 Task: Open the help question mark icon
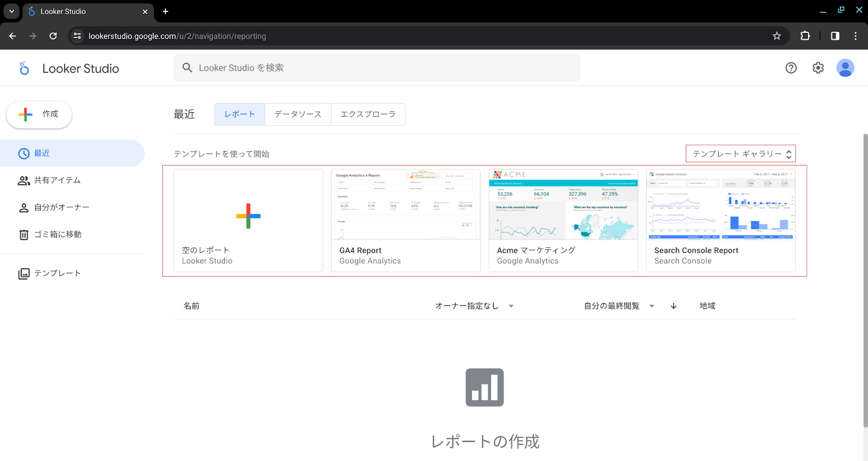pos(791,68)
